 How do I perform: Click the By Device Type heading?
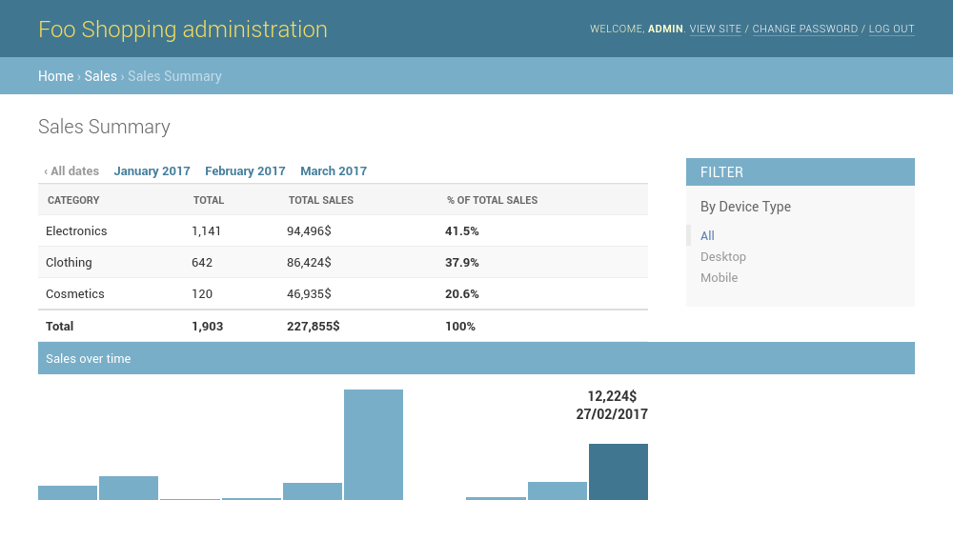click(x=746, y=207)
